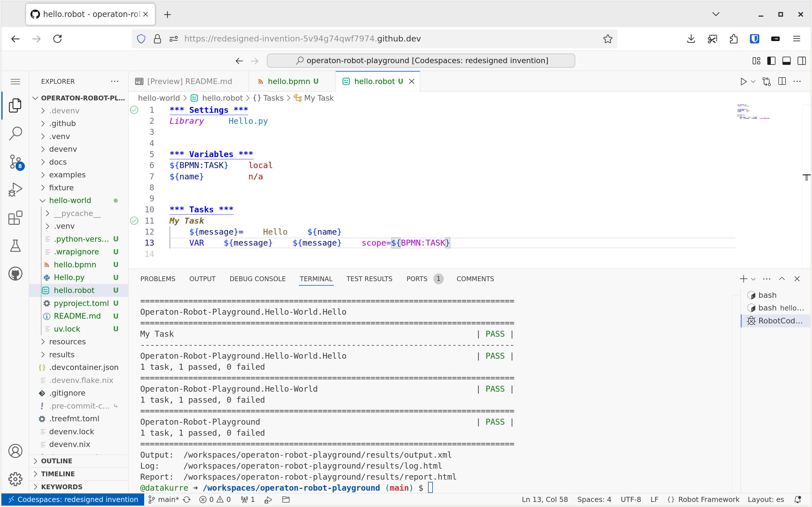The image size is (812, 507).
Task: Open the TEST RESULTS tab
Action: [369, 279]
